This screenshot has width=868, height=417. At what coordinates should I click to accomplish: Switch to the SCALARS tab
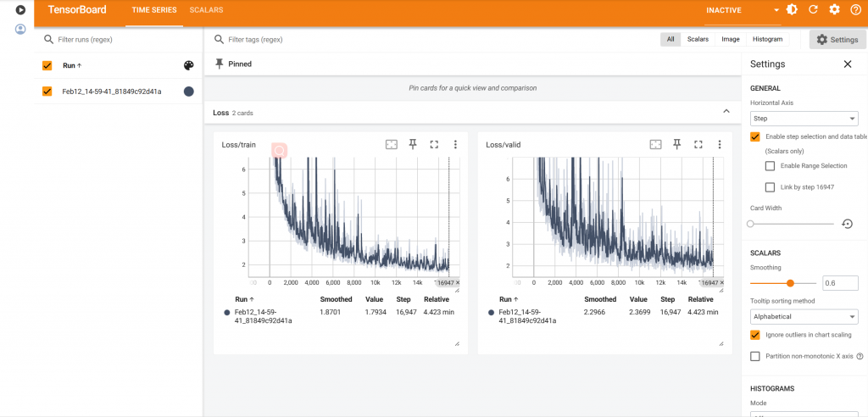tap(206, 10)
